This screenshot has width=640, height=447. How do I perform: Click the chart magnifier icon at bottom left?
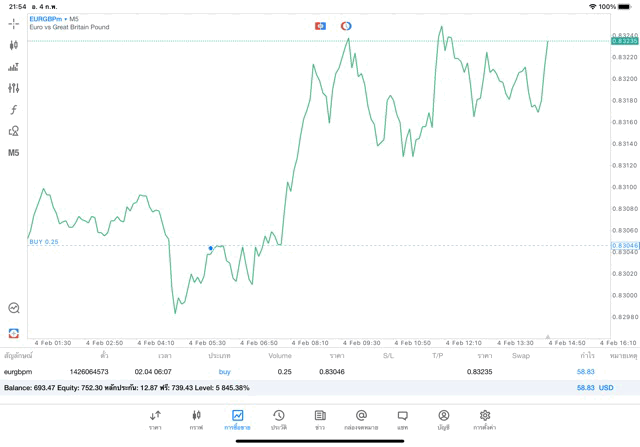[13, 309]
